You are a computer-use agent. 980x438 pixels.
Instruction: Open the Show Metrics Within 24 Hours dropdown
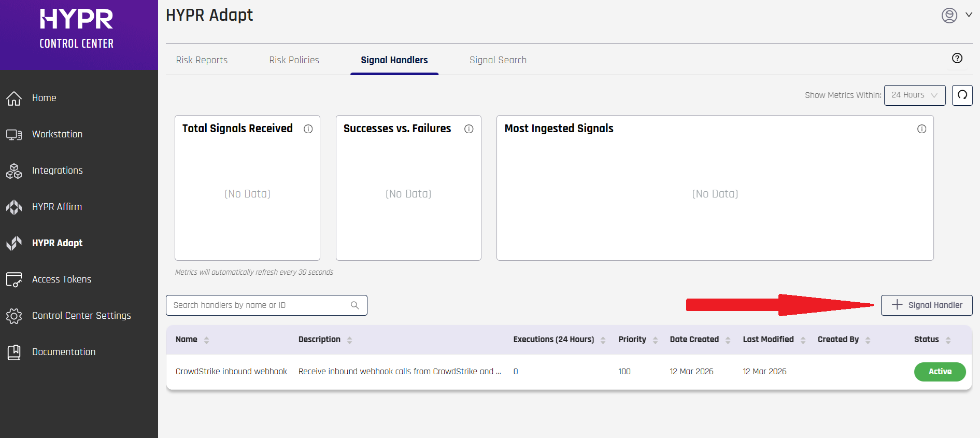[x=914, y=95]
